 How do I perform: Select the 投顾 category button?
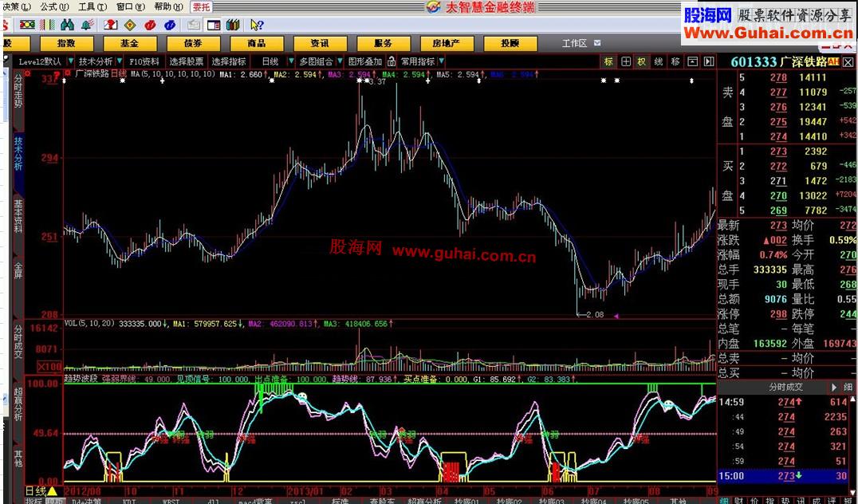click(510, 43)
